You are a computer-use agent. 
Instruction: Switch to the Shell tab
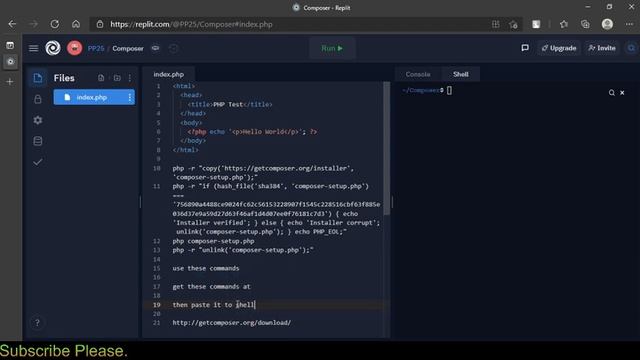[x=460, y=74]
